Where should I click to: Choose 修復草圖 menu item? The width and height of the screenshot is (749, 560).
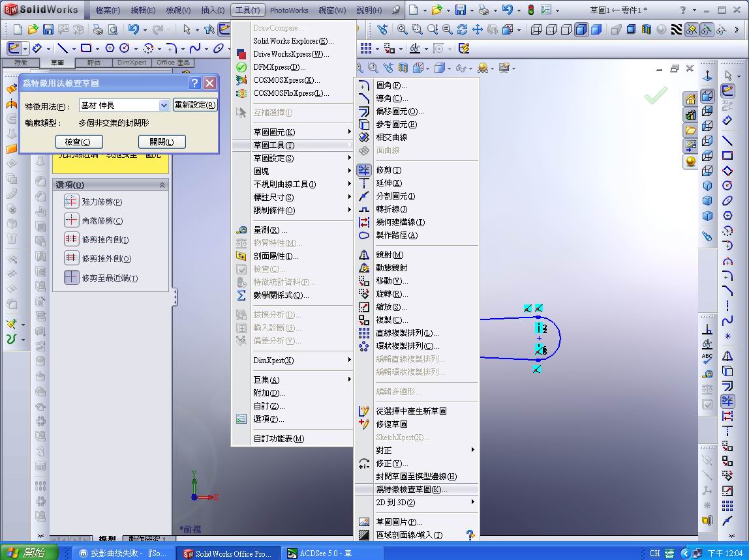point(416,424)
